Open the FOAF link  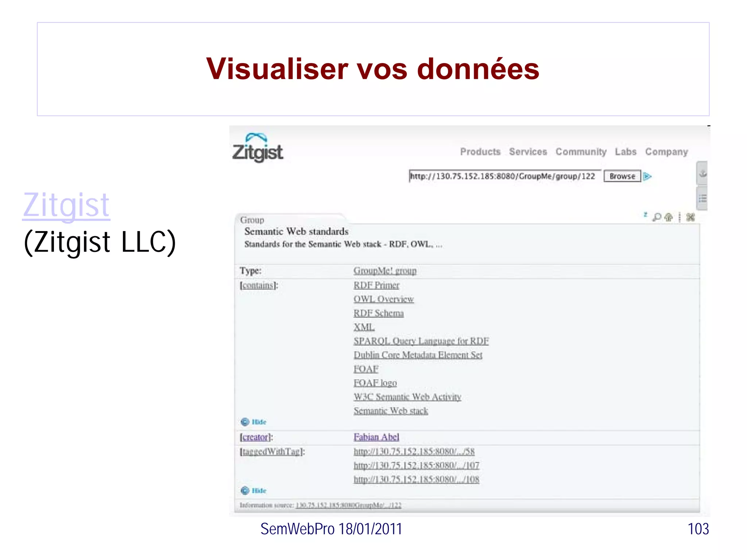(366, 369)
